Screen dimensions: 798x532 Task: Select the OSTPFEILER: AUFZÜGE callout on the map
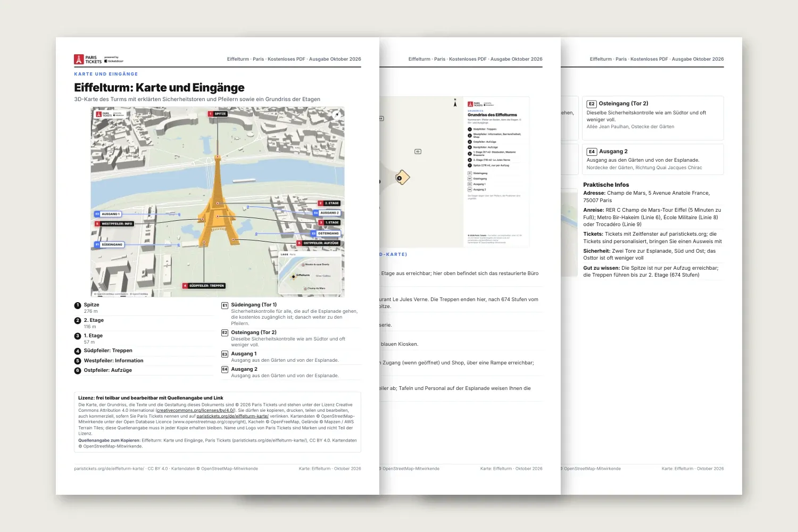[318, 243]
